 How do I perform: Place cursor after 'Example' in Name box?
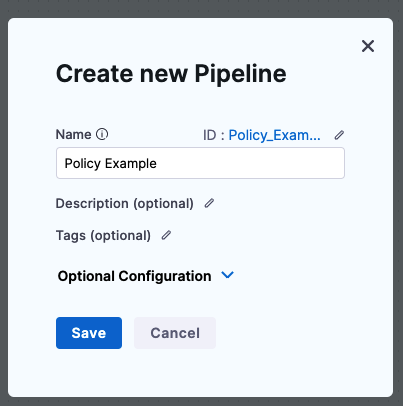point(157,163)
